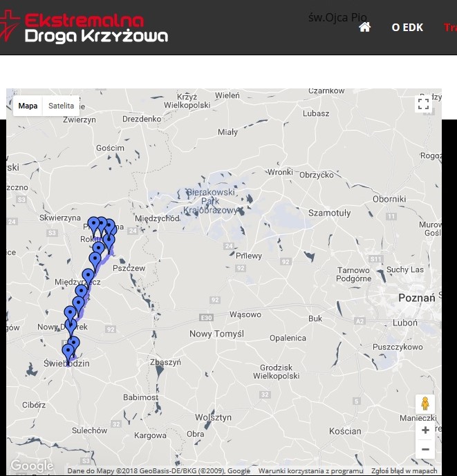The image size is (457, 476).
Task: Zoom in on the map
Action: (x=425, y=430)
